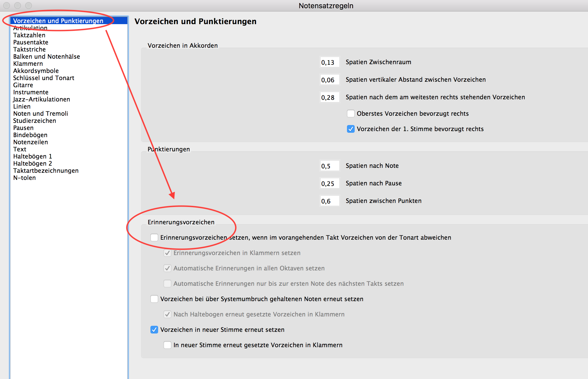Toggle Automatische Erinnerungen in allen Oktaven setzen
Viewport: 588px width, 379px height.
coord(167,268)
